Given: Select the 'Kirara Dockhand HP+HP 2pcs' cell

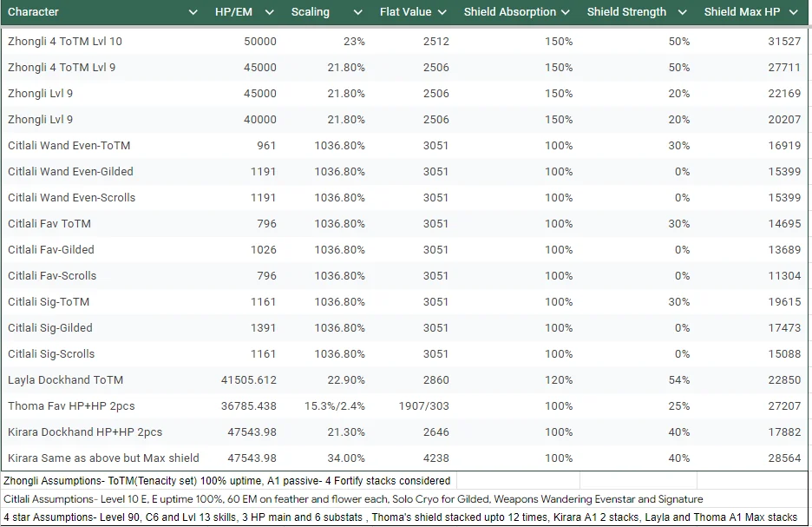Looking at the screenshot, I should click(85, 432).
